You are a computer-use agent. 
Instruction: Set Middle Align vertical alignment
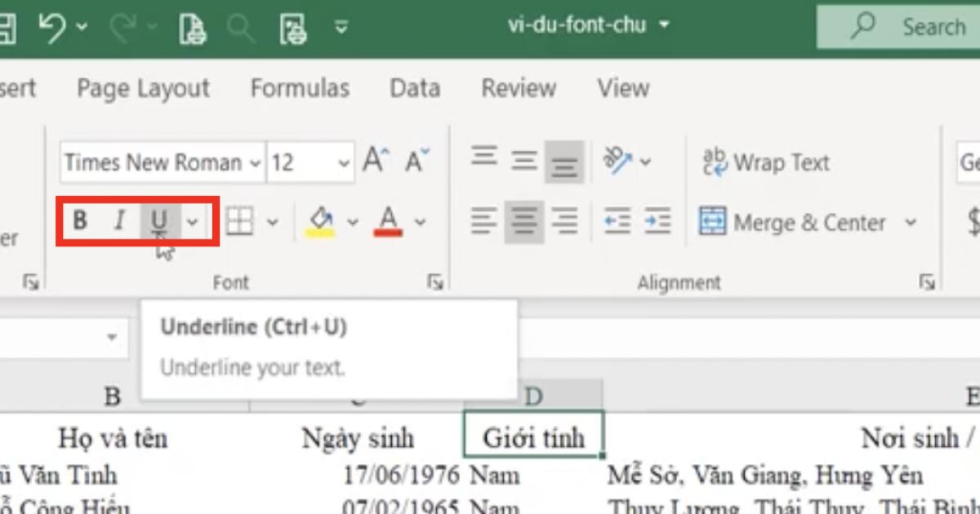(524, 160)
